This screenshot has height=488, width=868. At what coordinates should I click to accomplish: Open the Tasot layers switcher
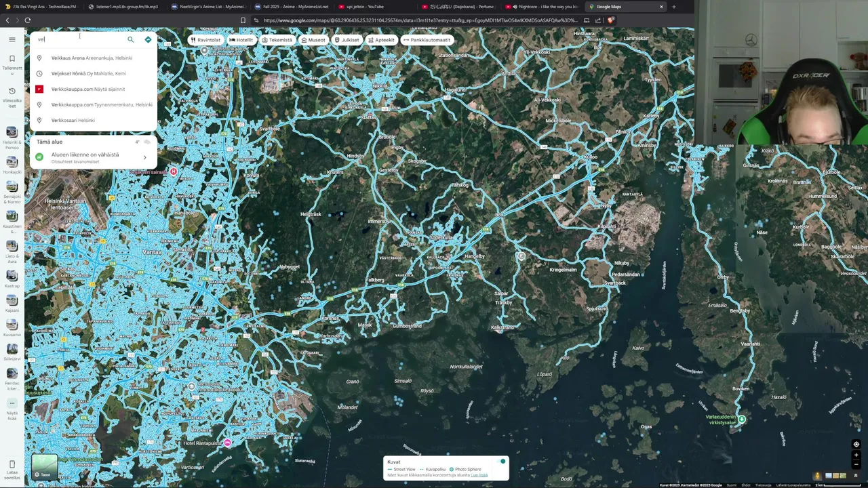pos(45,466)
